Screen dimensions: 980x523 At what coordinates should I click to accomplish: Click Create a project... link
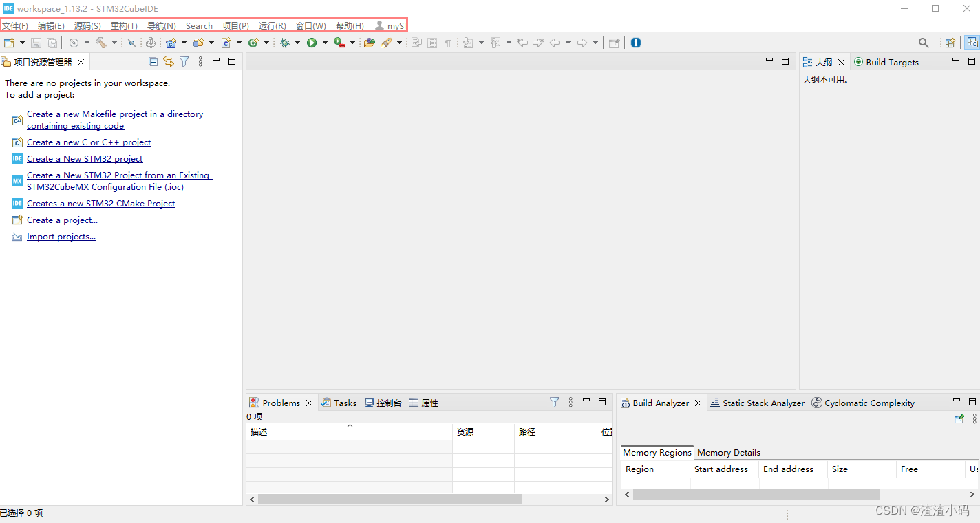63,220
